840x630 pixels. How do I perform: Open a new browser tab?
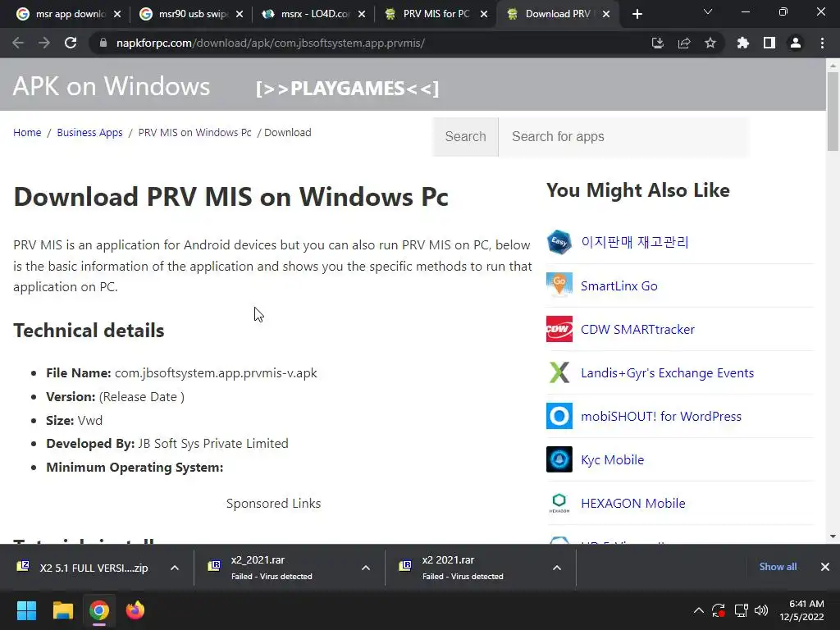[x=637, y=14]
